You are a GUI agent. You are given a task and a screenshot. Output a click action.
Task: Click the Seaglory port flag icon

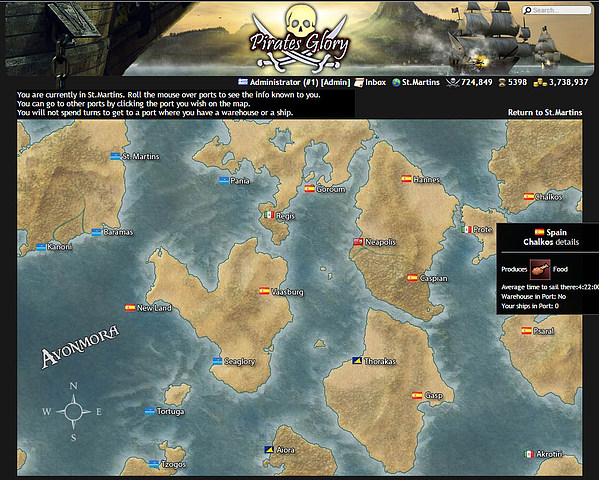coord(217,361)
